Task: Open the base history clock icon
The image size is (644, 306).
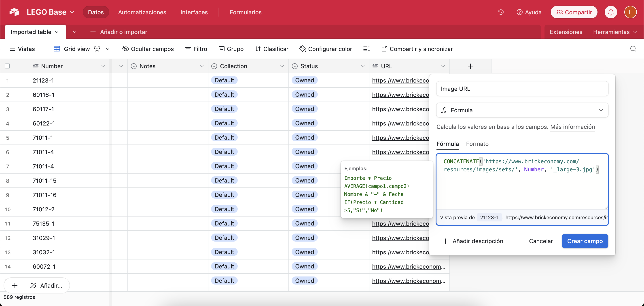Action: [500, 12]
